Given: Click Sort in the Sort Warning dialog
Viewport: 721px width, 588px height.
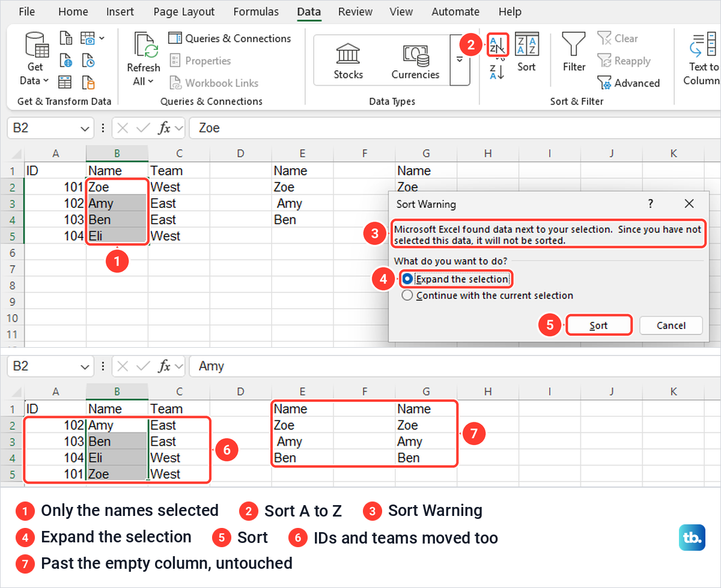Looking at the screenshot, I should coord(598,326).
